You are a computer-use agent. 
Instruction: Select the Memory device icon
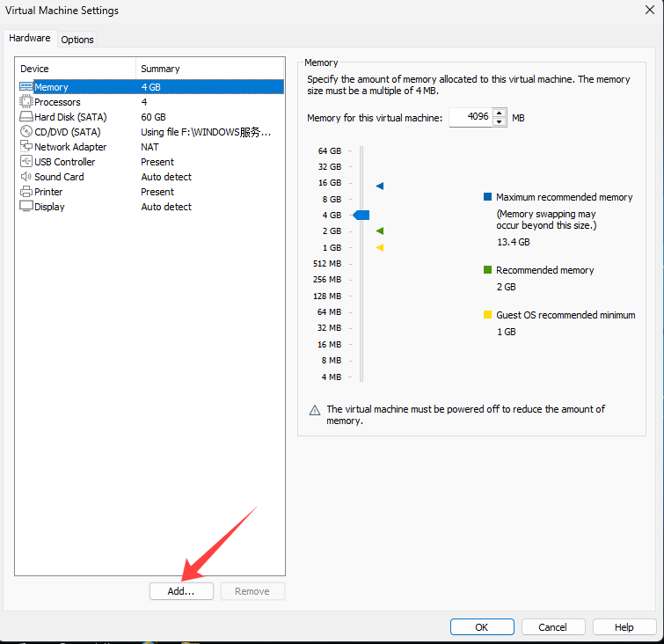[x=26, y=87]
